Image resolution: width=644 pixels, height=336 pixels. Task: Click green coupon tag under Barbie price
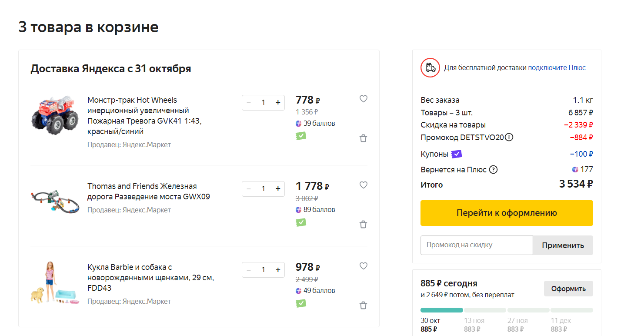pyautogui.click(x=300, y=303)
